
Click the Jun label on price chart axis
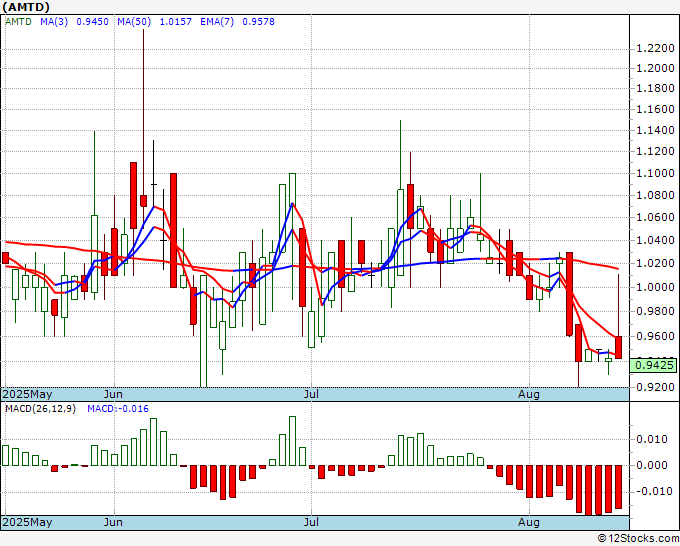(x=114, y=394)
